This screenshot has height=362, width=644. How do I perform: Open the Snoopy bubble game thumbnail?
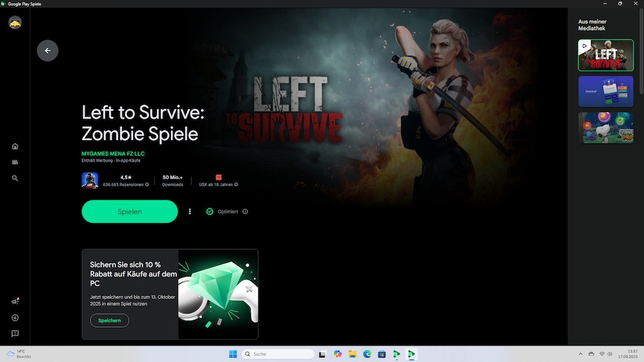(606, 127)
